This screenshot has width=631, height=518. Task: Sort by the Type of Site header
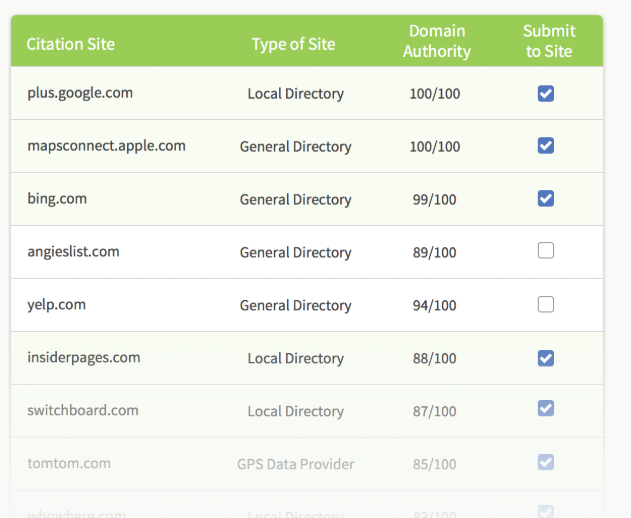tap(293, 44)
